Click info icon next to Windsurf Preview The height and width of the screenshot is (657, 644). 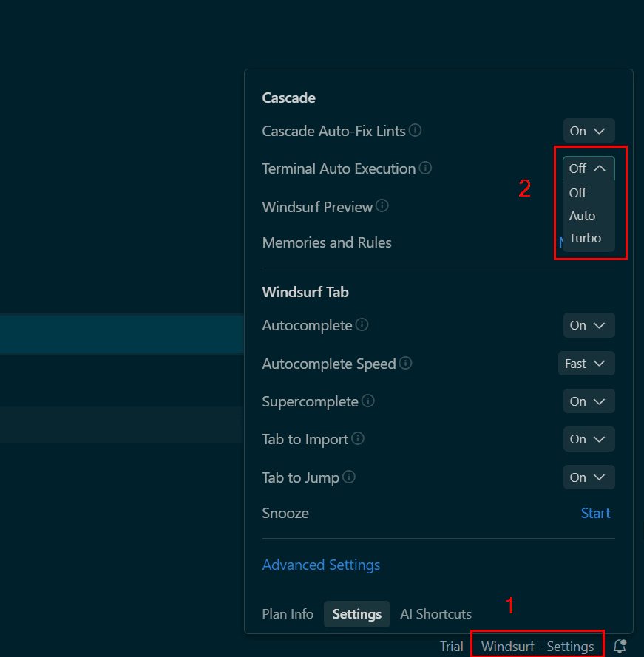click(382, 206)
